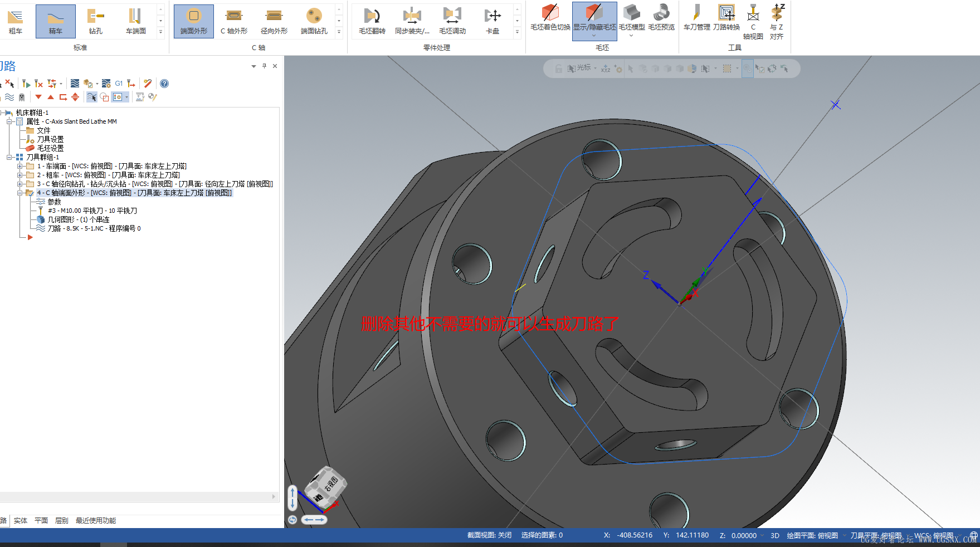Select the 毛坯设置 tree item
Viewport: 980px width, 547px height.
tap(50, 148)
